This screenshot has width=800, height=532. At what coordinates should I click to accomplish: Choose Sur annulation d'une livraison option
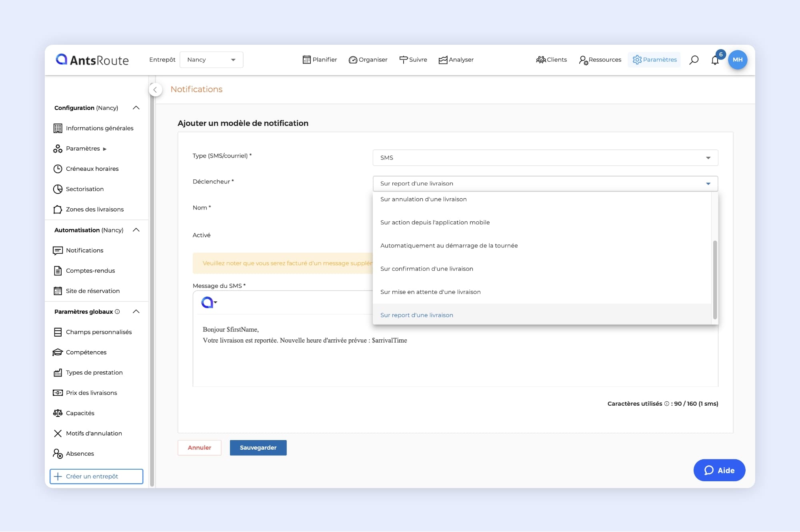click(423, 199)
